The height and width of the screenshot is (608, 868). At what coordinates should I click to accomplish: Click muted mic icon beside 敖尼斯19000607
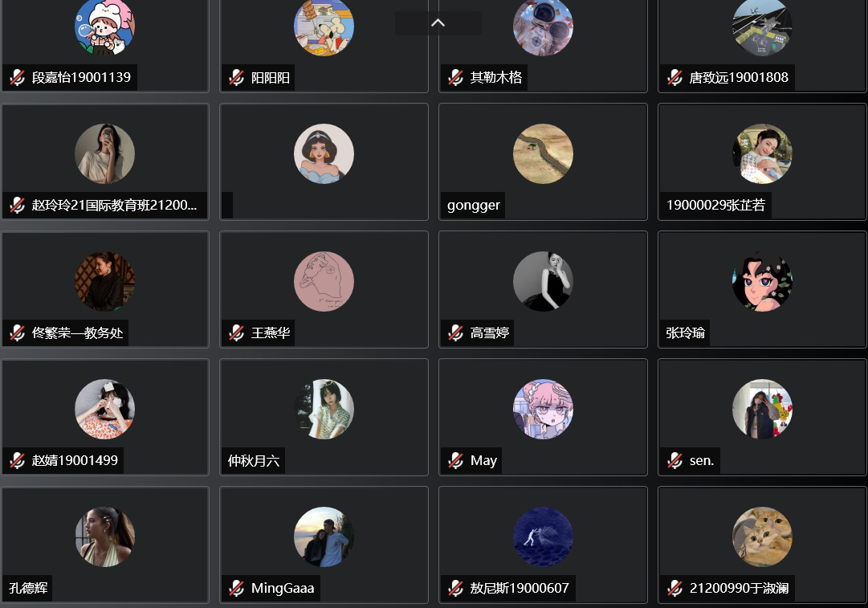pos(455,588)
